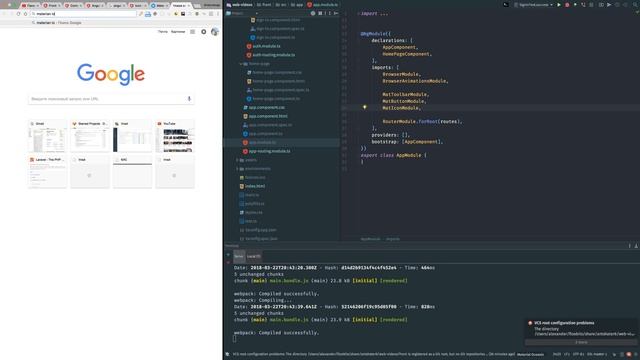
Task: Click the intention lightbulb next to MatIconModule
Action: coord(364,107)
